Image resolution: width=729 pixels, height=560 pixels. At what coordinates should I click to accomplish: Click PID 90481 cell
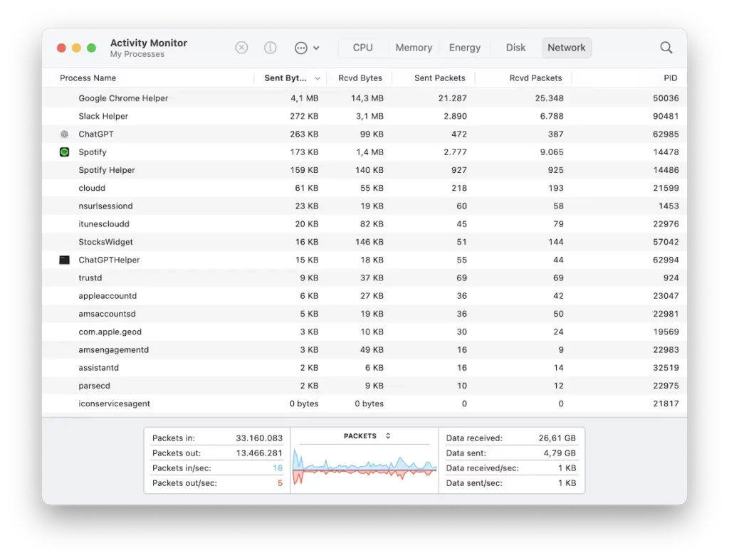(666, 116)
